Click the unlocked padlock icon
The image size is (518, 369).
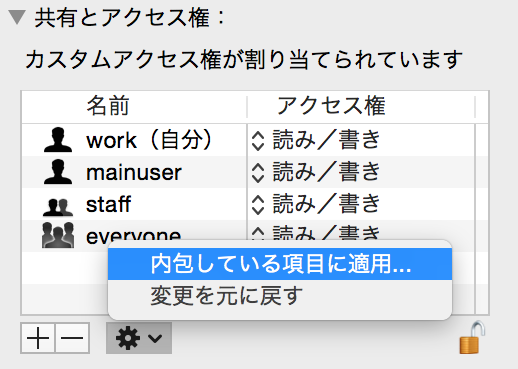(472, 337)
